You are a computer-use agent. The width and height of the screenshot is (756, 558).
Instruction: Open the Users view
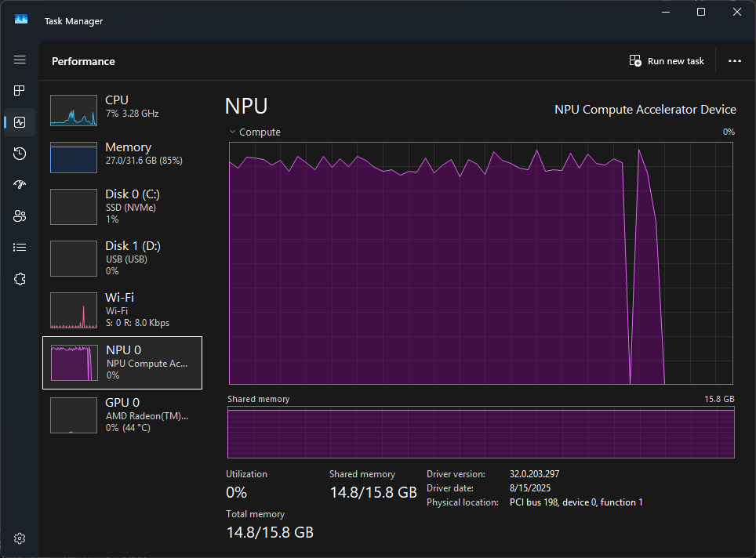click(x=19, y=216)
